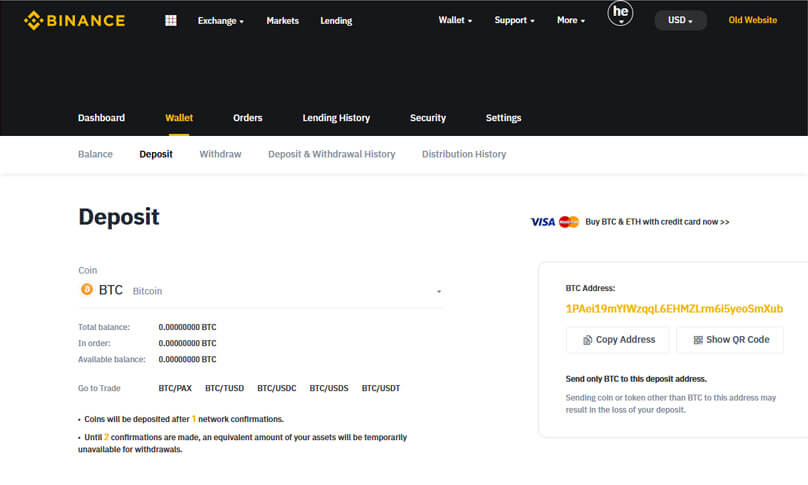808x485 pixels.
Task: Select the Deposit sub-tab
Action: coord(156,154)
